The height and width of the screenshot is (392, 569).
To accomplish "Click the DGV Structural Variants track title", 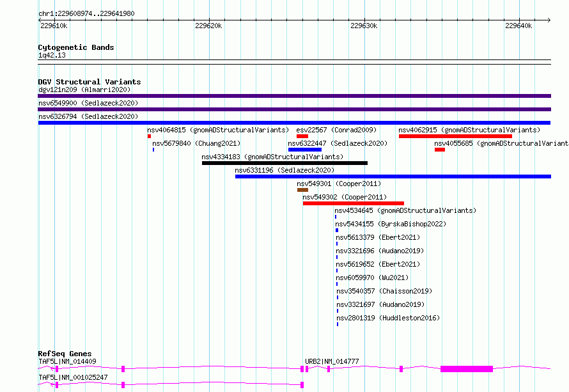I will 90,82.
